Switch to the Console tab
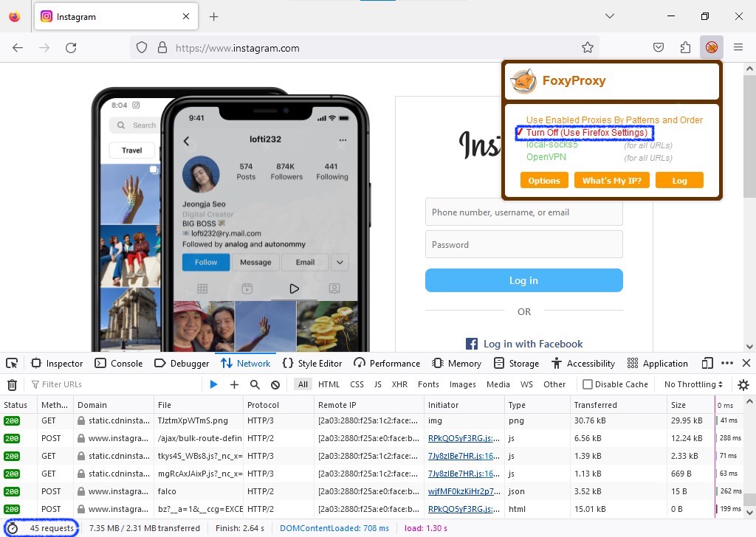Screen dimensions: 756x537 click(119, 363)
